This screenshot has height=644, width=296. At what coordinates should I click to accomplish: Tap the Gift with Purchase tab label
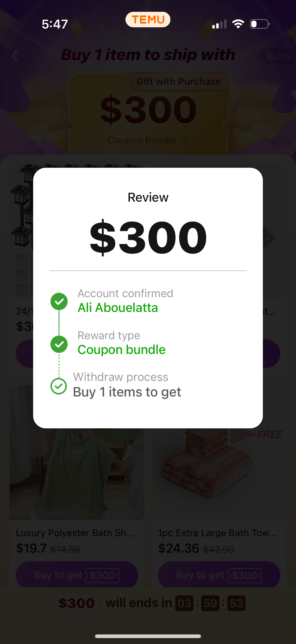click(179, 82)
